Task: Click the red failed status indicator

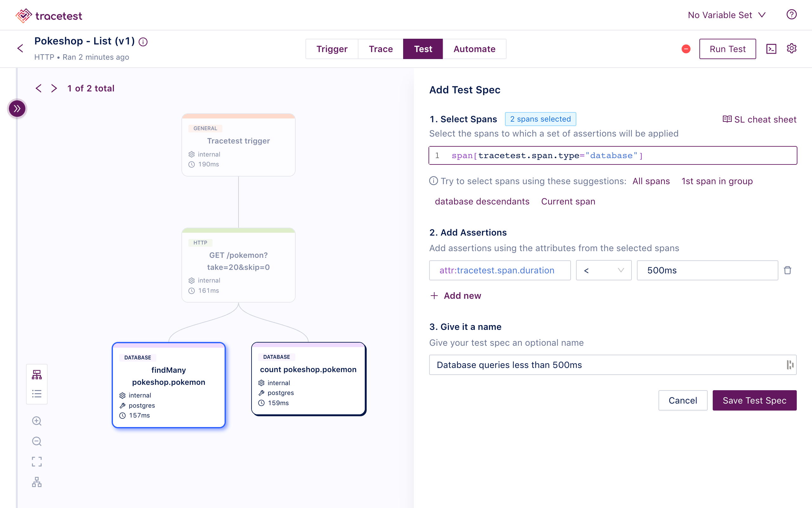Action: pyautogui.click(x=686, y=49)
